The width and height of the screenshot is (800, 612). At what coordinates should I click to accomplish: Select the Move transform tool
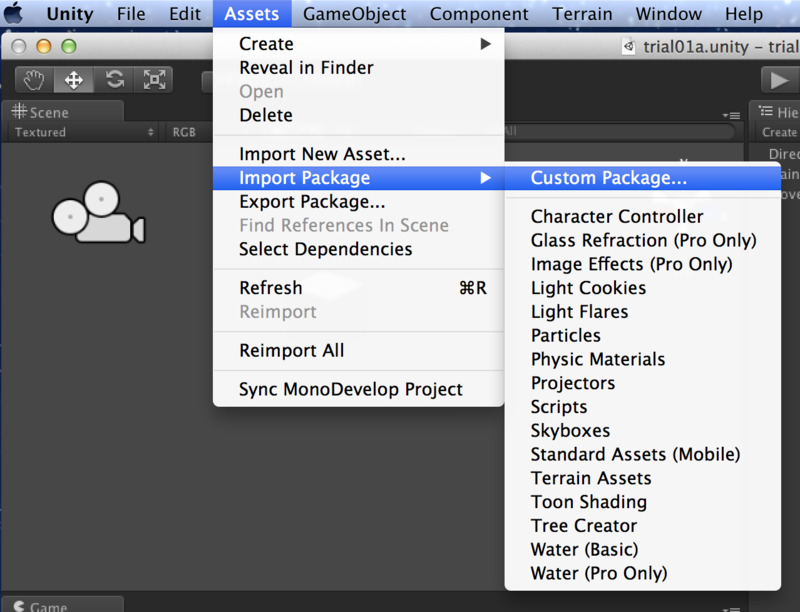tap(74, 80)
